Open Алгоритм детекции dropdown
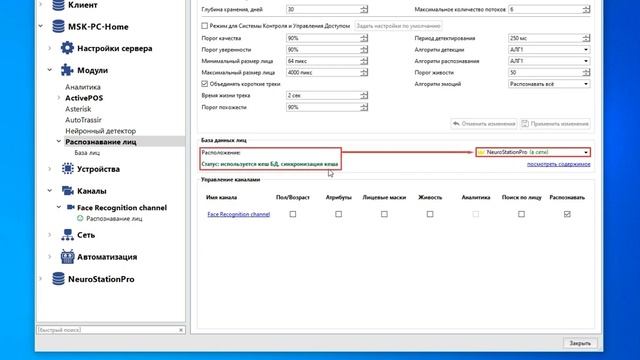640x360 pixels. click(549, 49)
